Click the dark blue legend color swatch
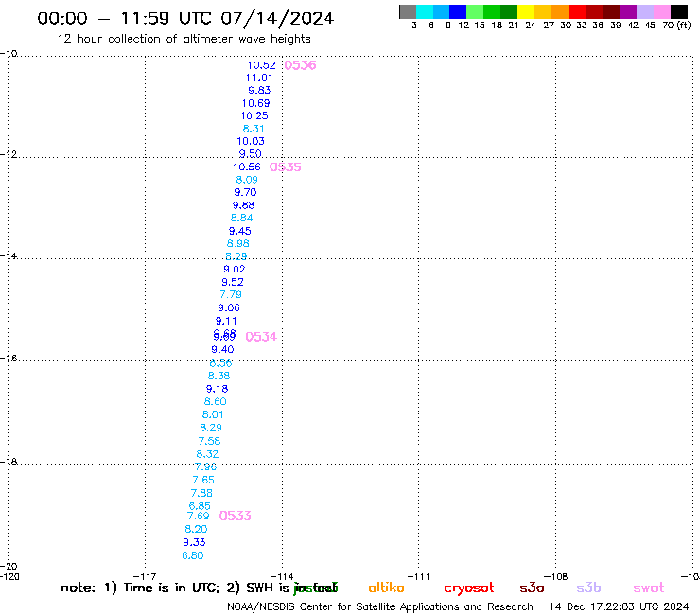Image resolution: width=700 pixels, height=615 pixels. coord(458,12)
